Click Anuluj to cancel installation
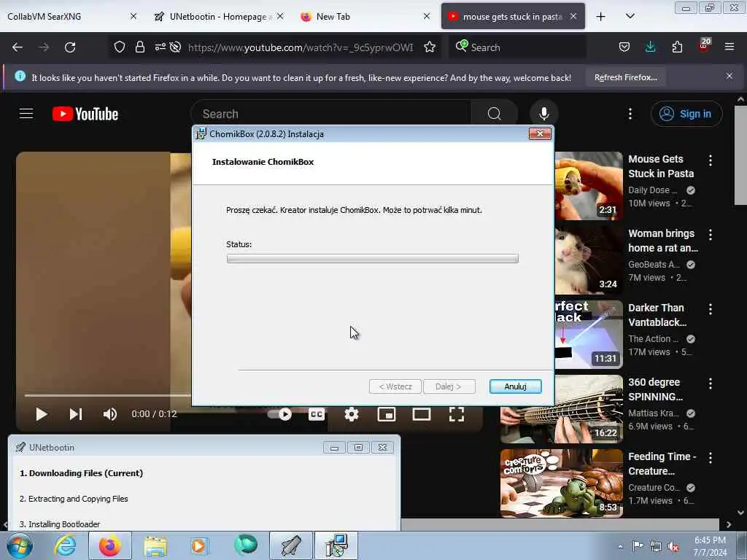747x560 pixels. (516, 386)
